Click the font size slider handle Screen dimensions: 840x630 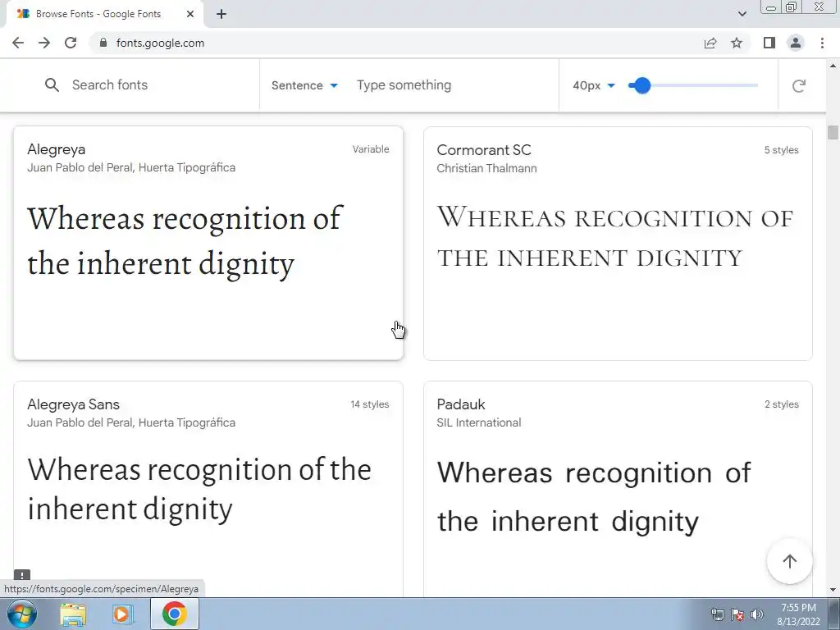click(x=641, y=85)
